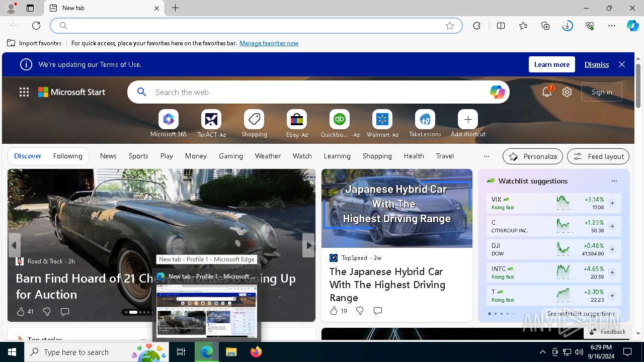Select the Discover tab
Viewport: 644px width, 362px height.
coord(28,156)
